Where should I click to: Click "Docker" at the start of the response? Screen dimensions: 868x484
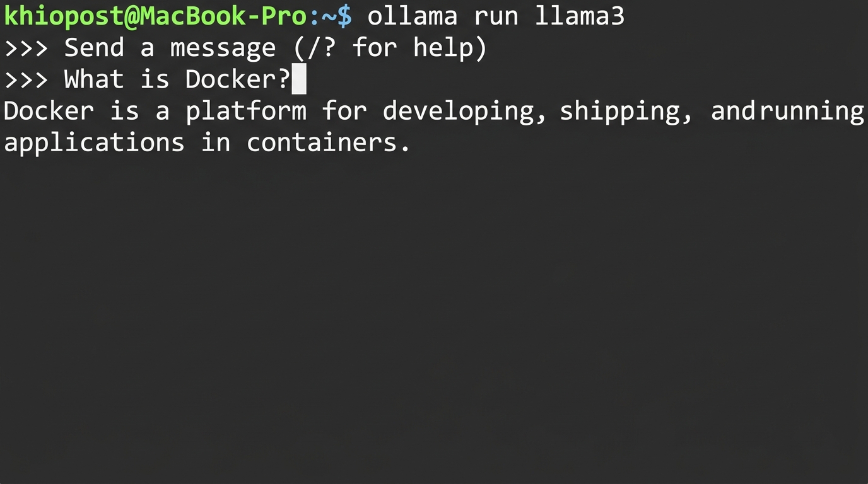tap(49, 112)
